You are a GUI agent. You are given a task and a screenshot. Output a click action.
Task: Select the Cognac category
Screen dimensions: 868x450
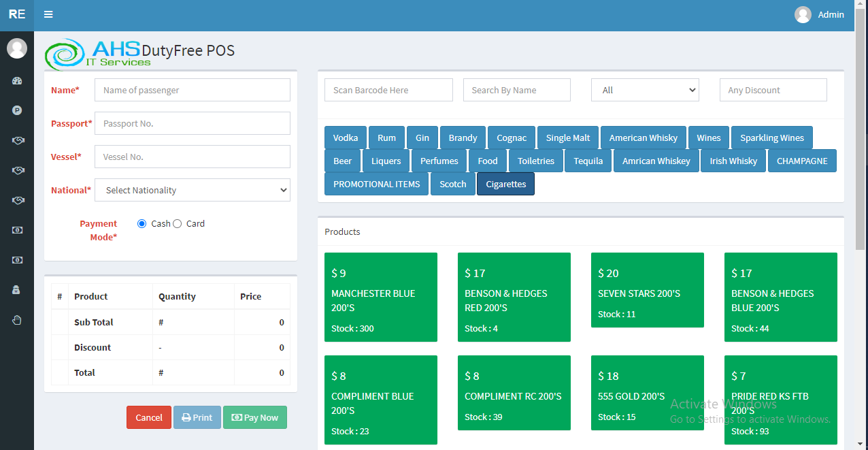pyautogui.click(x=512, y=138)
